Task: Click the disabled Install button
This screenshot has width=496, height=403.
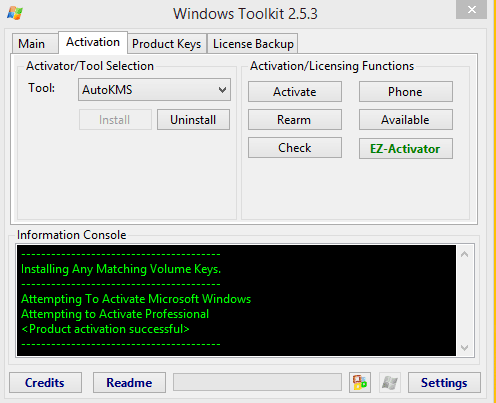Action: click(x=115, y=120)
